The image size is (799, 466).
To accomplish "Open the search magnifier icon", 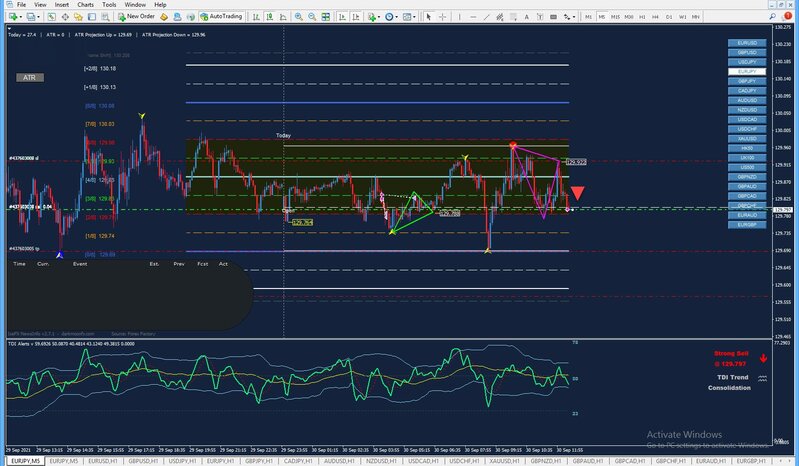I will pos(773,16).
